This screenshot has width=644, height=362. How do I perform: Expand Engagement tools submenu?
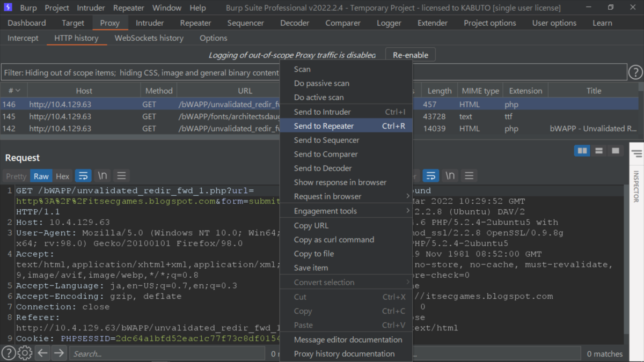click(346, 211)
